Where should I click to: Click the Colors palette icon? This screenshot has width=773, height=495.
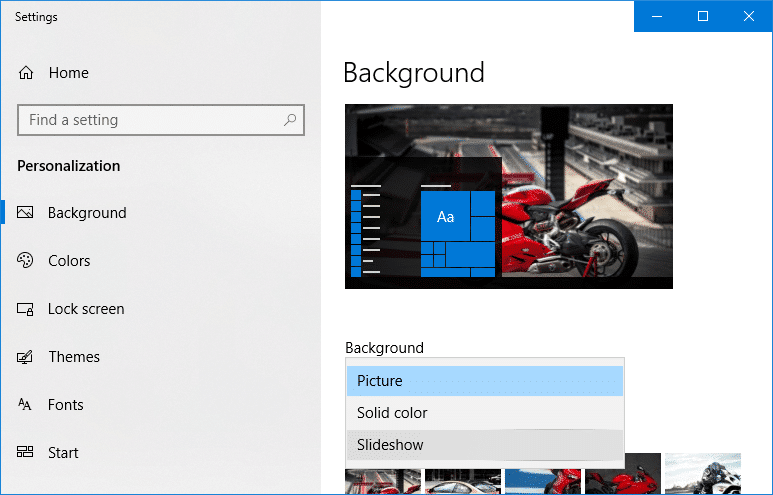point(25,260)
